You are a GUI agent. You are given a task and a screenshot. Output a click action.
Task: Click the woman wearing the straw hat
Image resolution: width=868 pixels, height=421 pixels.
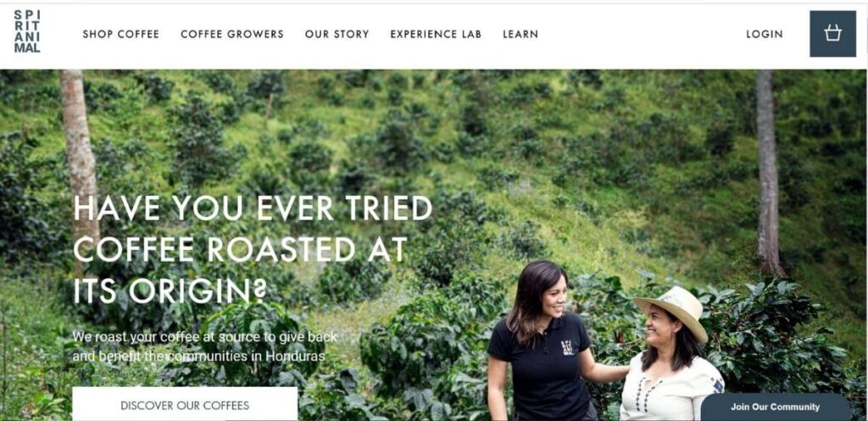pos(672,357)
